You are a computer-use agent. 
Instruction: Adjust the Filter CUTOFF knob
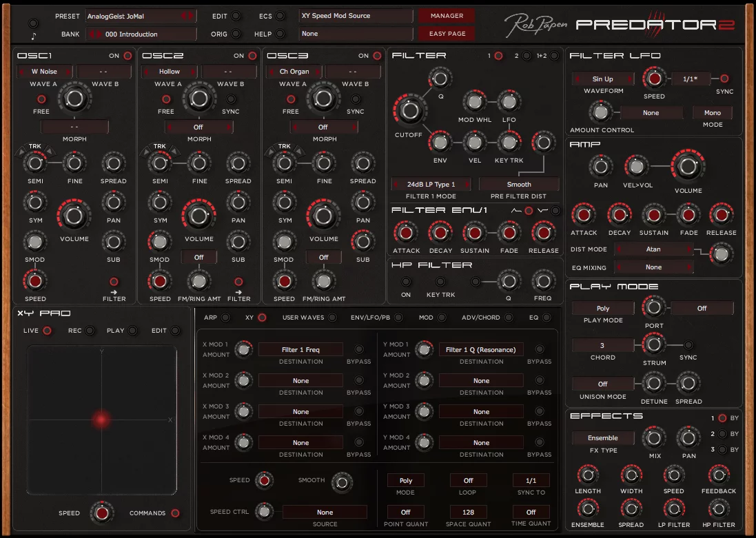(409, 110)
